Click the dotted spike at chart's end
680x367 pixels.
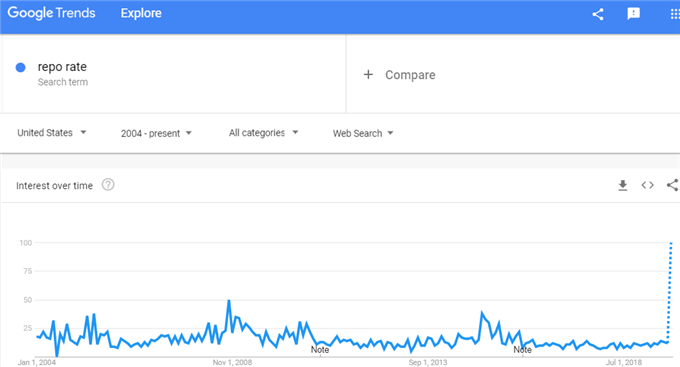click(670, 291)
